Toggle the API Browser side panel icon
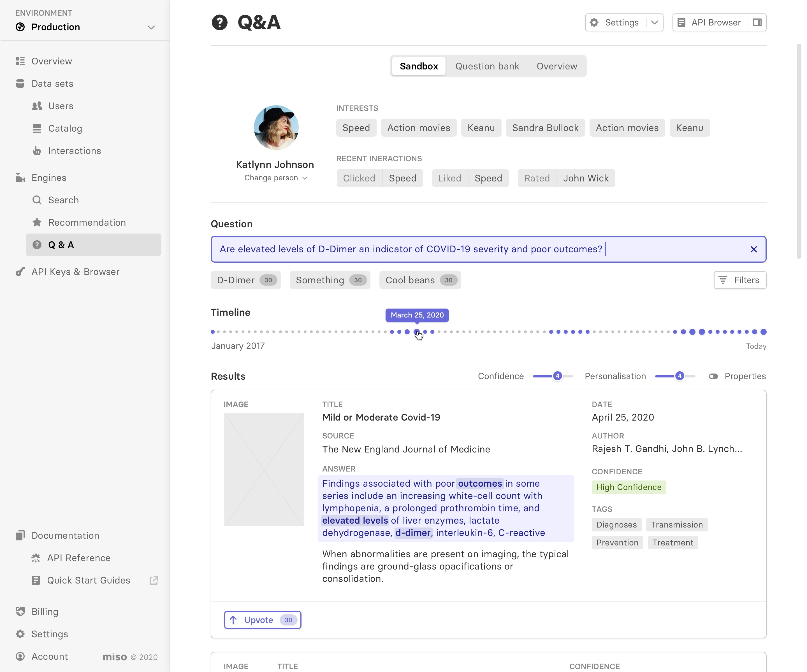Image resolution: width=807 pixels, height=672 pixels. (x=757, y=22)
